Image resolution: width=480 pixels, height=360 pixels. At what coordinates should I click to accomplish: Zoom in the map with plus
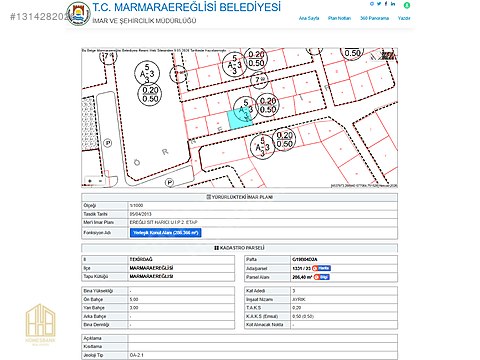tap(90, 181)
